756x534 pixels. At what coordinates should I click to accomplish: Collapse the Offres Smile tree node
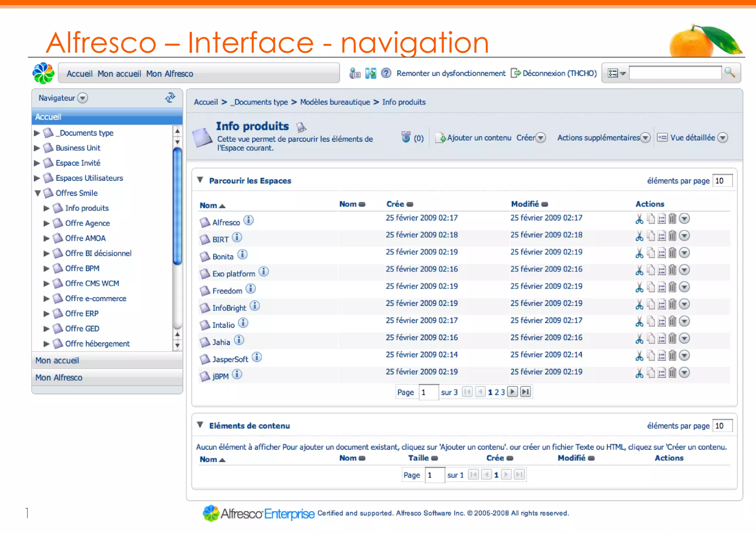tap(38, 193)
